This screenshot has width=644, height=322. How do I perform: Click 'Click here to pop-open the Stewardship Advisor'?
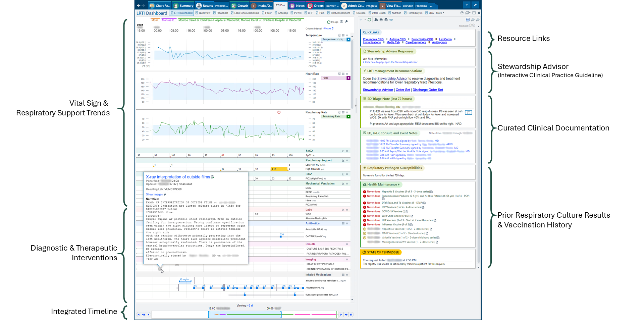[x=391, y=62]
